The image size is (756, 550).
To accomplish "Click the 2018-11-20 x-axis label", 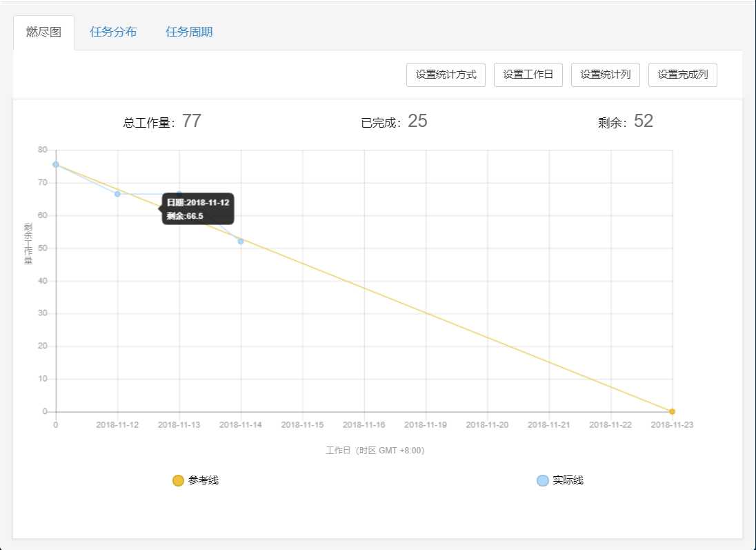I will coord(487,425).
